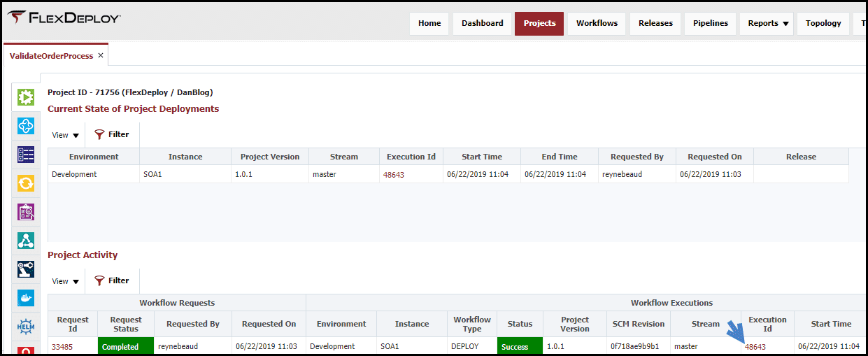Screen dimensions: 868x356
Task: Switch to the Workflows tab
Action: tap(597, 23)
